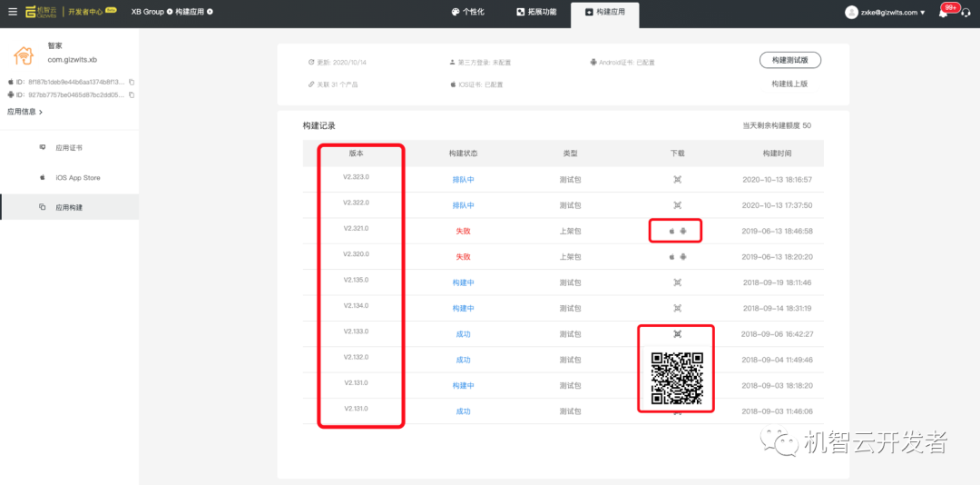Screen dimensions: 980x485
Task: Copy the Apple ID starting with 8f187b1deb
Action: pyautogui.click(x=132, y=82)
